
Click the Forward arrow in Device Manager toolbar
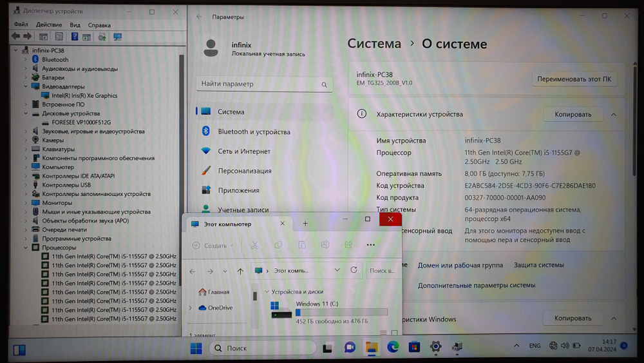(28, 37)
